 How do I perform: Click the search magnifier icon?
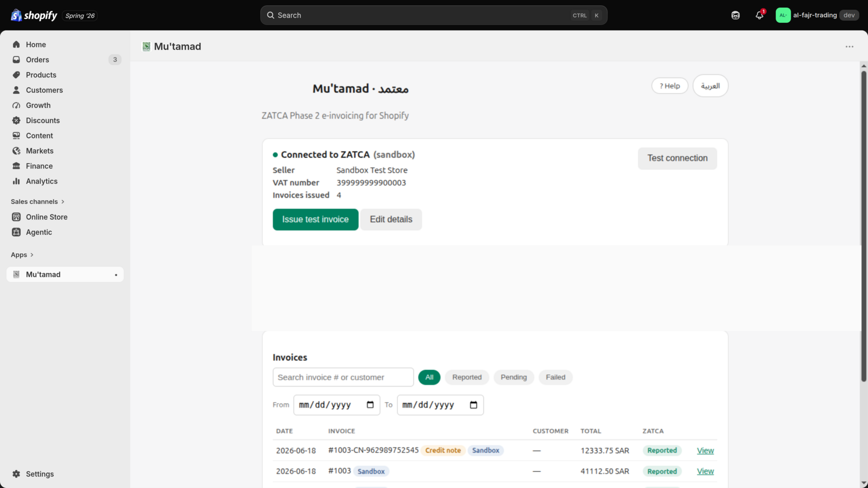pyautogui.click(x=270, y=15)
